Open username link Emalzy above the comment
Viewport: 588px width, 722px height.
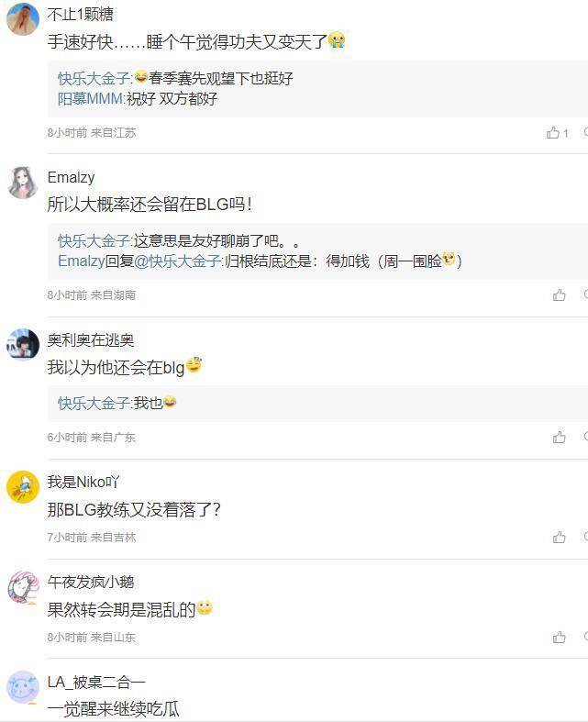71,177
